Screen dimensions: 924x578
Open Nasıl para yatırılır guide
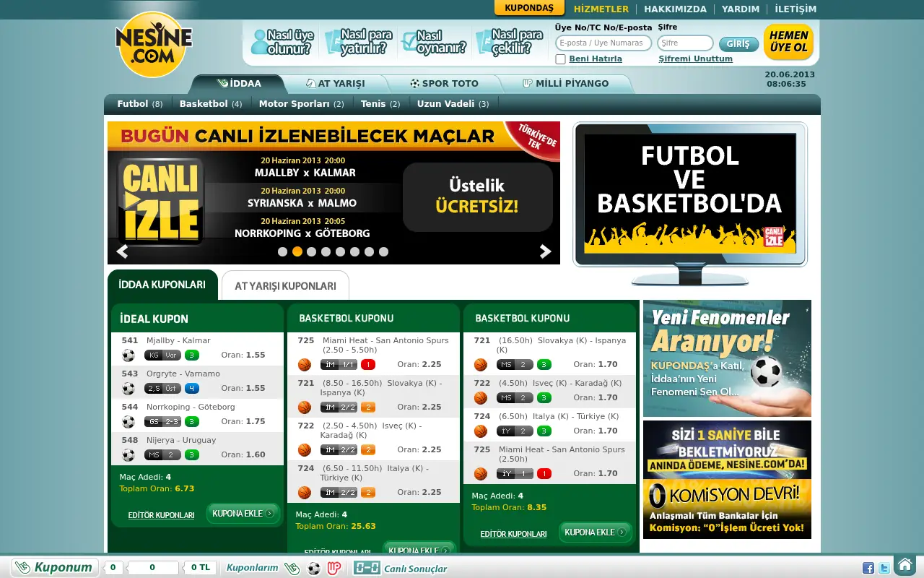(x=359, y=43)
